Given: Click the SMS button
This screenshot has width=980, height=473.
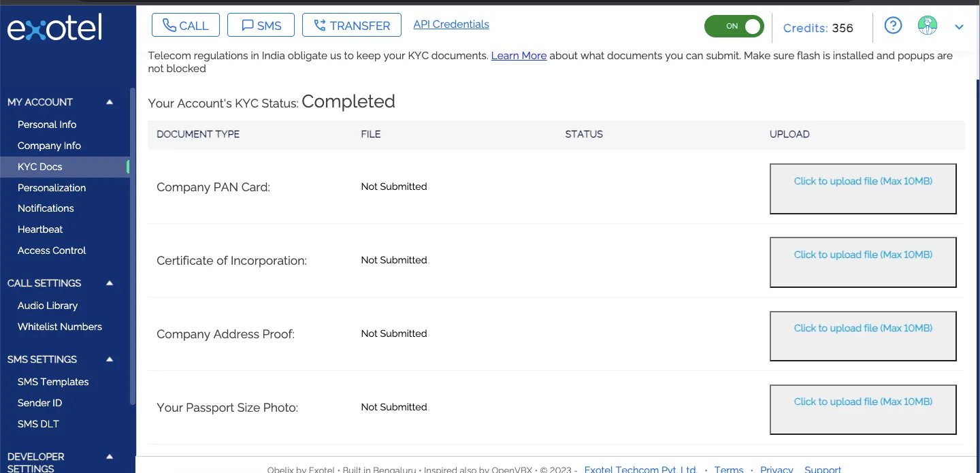Looking at the screenshot, I should (x=261, y=25).
